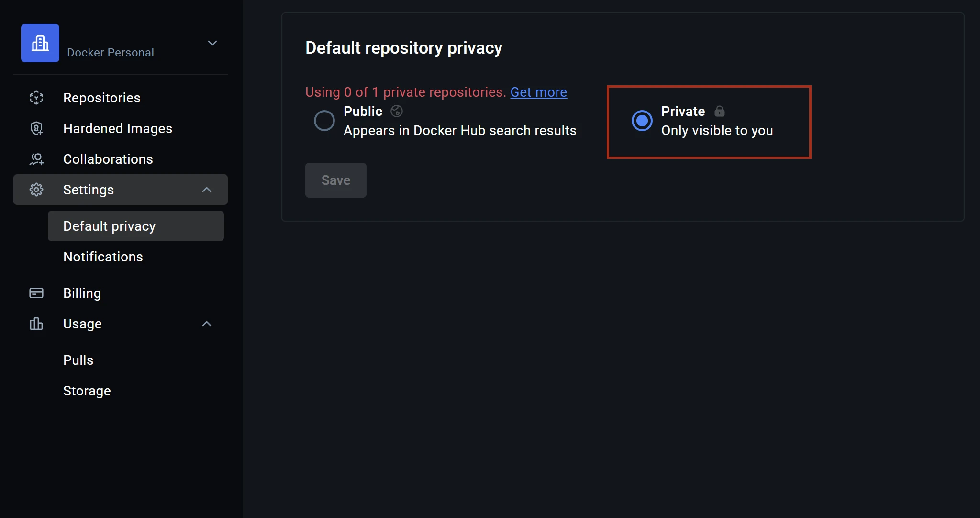Select the Public privacy radio button
980x518 pixels.
click(324, 121)
